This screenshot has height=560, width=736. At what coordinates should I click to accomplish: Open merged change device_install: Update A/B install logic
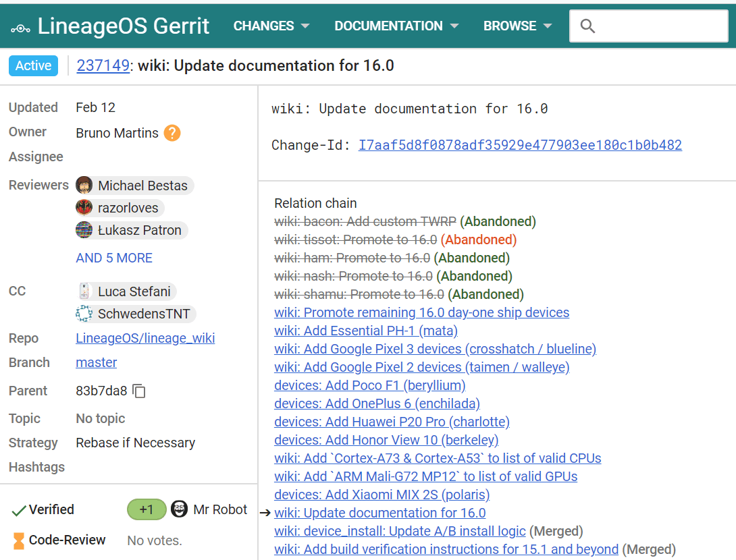point(400,532)
